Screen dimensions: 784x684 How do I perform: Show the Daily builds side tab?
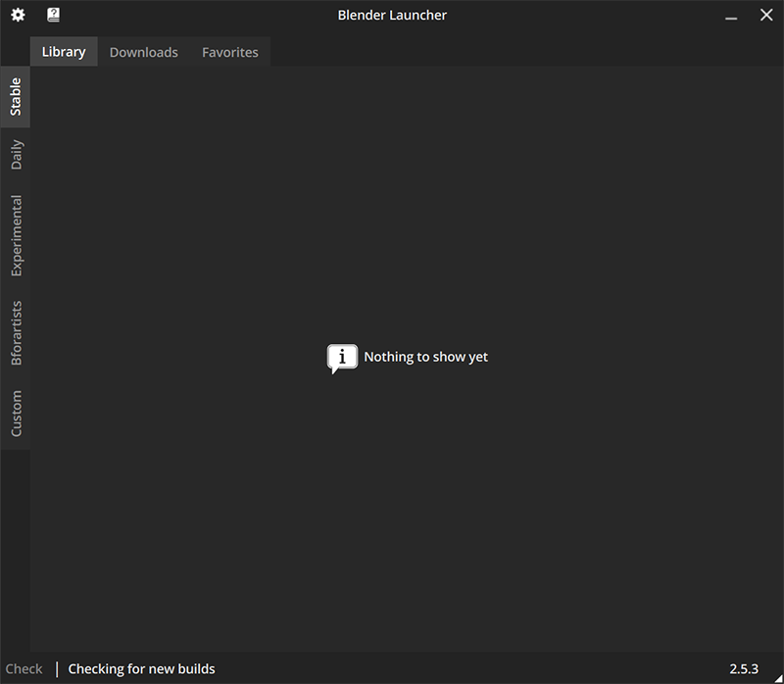tap(16, 155)
